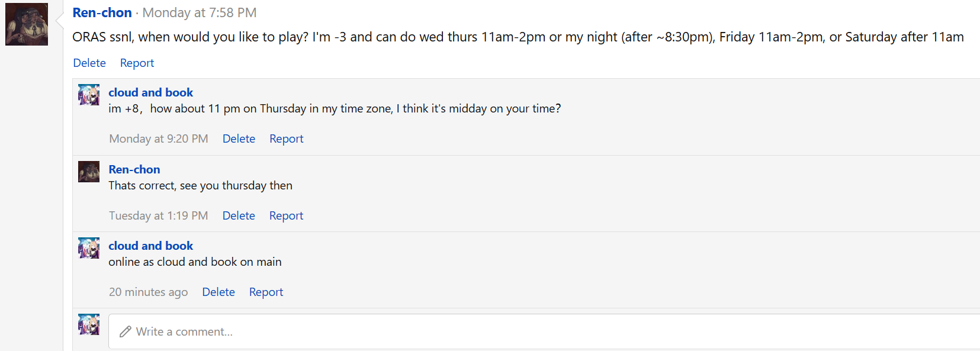The height and width of the screenshot is (351, 980).
Task: Report the Tuesday 1:19 PM comment
Action: [x=286, y=215]
